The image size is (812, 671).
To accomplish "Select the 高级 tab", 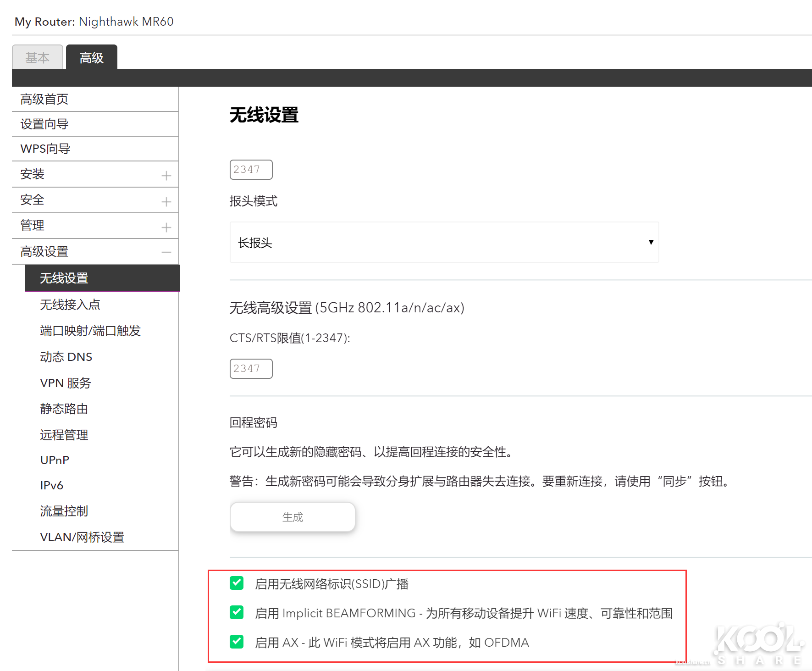I will coord(92,57).
